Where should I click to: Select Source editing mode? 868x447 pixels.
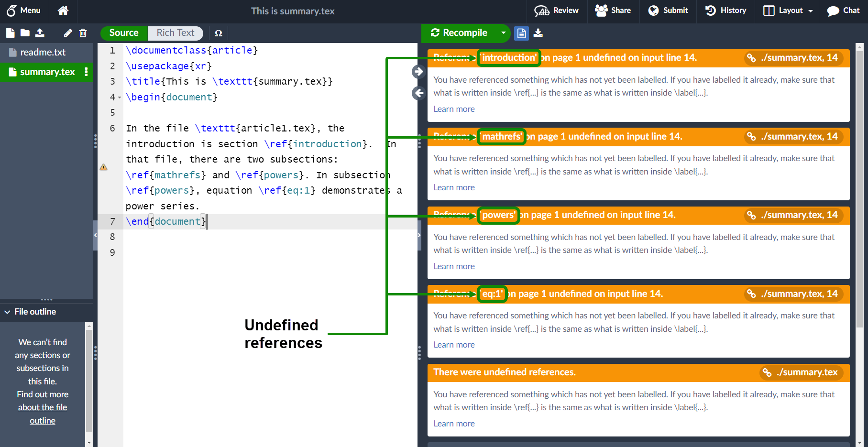123,33
